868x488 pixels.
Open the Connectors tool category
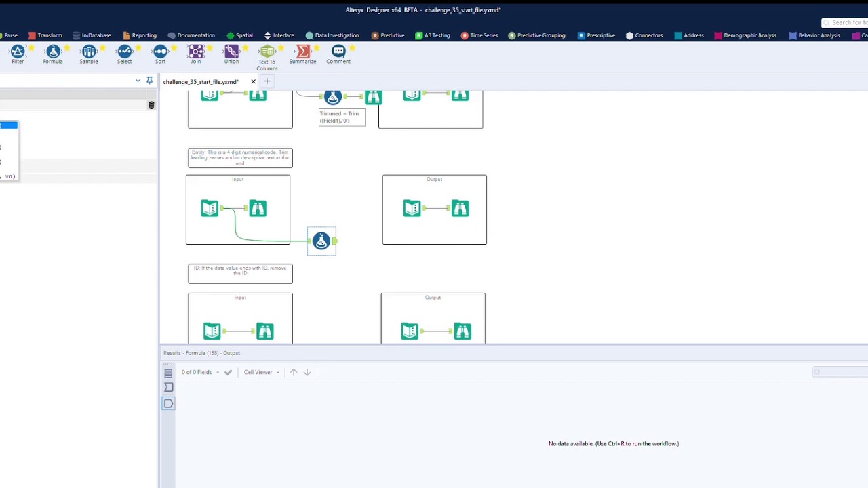point(644,35)
